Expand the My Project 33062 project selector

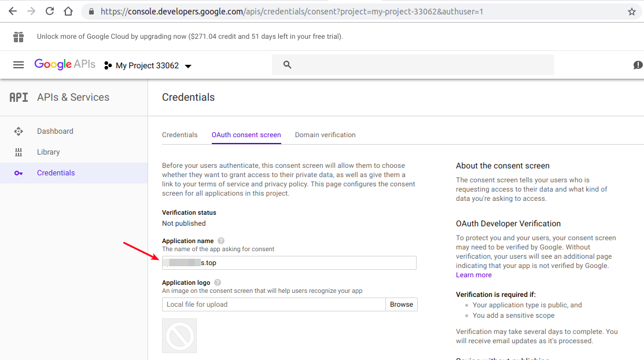coord(148,66)
